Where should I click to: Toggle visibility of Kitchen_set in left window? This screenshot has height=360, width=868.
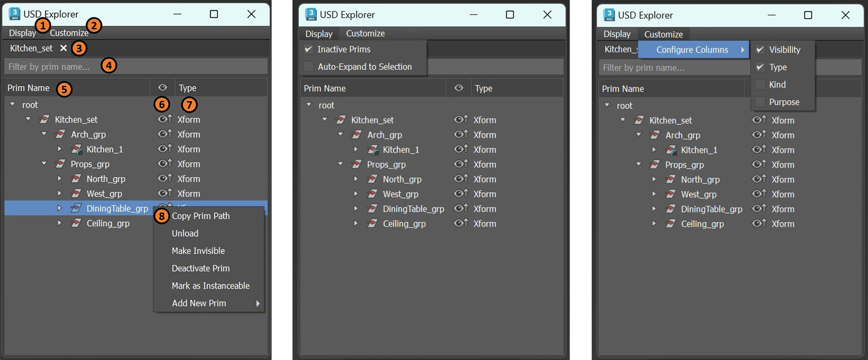coord(164,119)
